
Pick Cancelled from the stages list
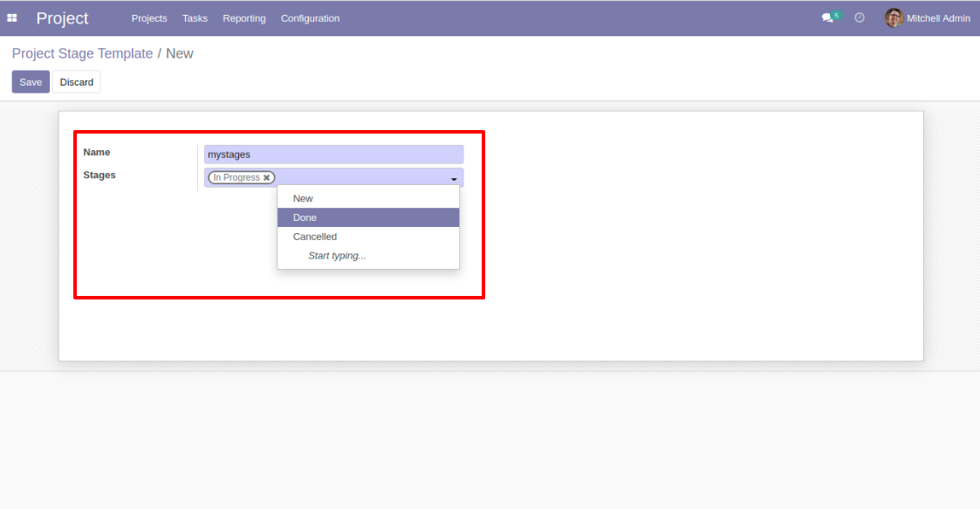[368, 237]
